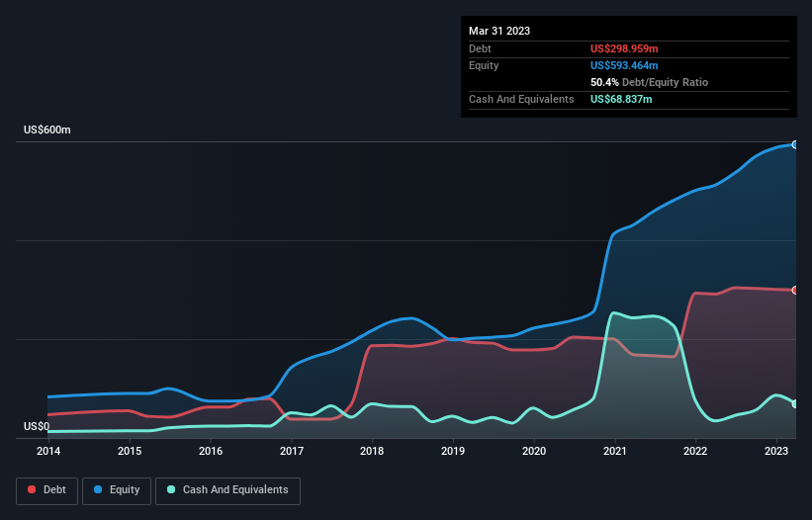Click the Equity label in tooltip
This screenshot has width=812, height=520.
pos(484,65)
